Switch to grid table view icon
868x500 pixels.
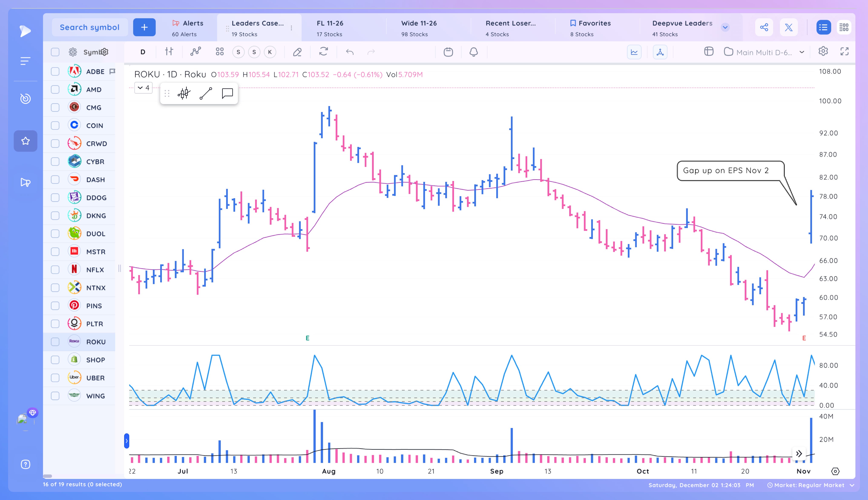pos(844,27)
